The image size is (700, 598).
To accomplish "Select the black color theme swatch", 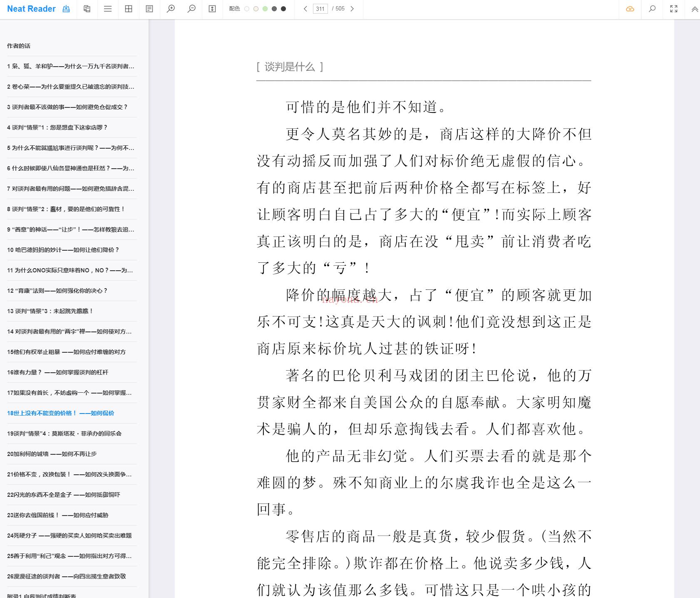I will tap(283, 9).
